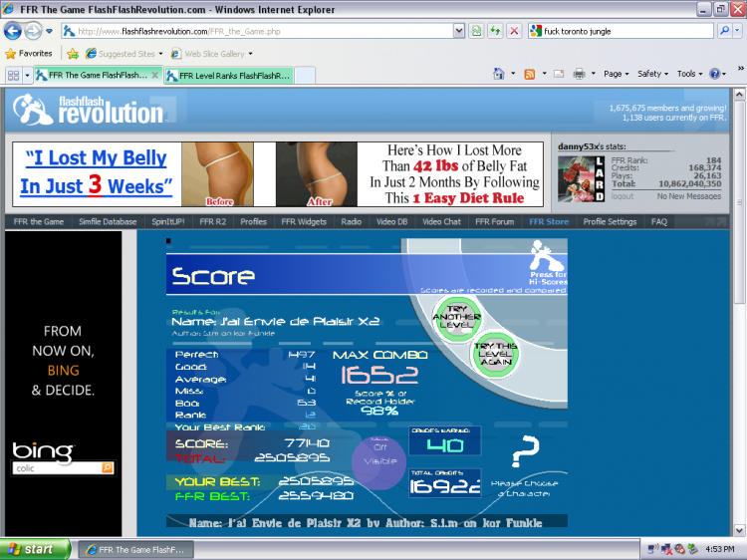Expand the tab list dropdown arrow
The height and width of the screenshot is (560, 747).
pos(27,76)
